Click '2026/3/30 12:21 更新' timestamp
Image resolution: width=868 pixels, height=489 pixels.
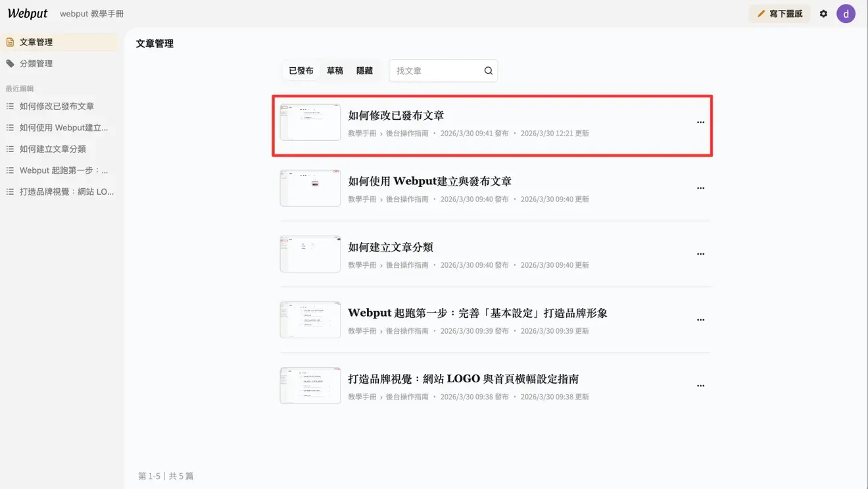(555, 134)
